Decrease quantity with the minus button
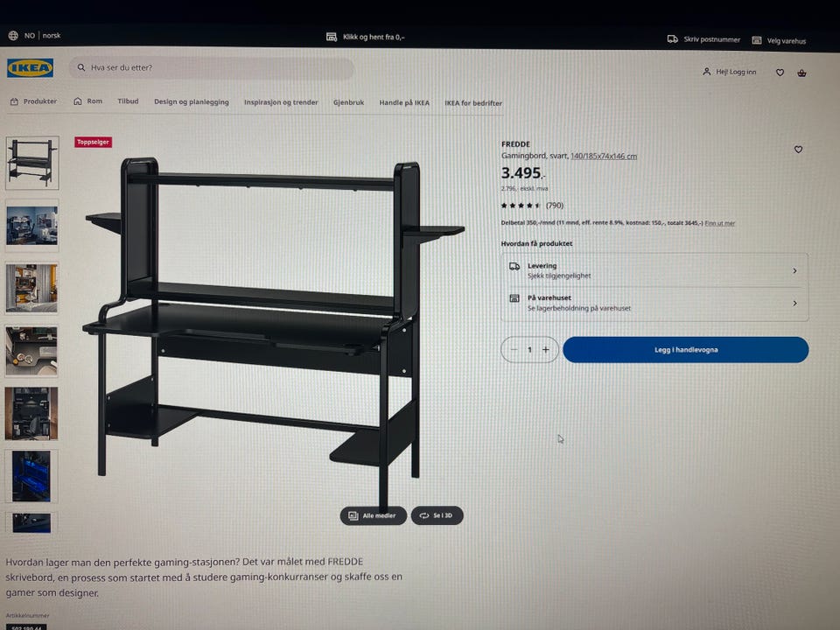The width and height of the screenshot is (840, 630). click(x=514, y=349)
